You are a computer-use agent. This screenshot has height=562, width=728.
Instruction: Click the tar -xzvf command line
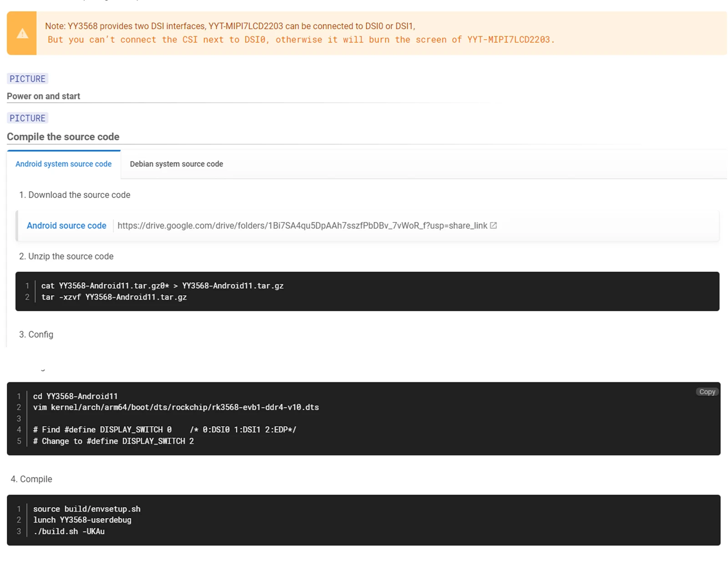coord(114,297)
